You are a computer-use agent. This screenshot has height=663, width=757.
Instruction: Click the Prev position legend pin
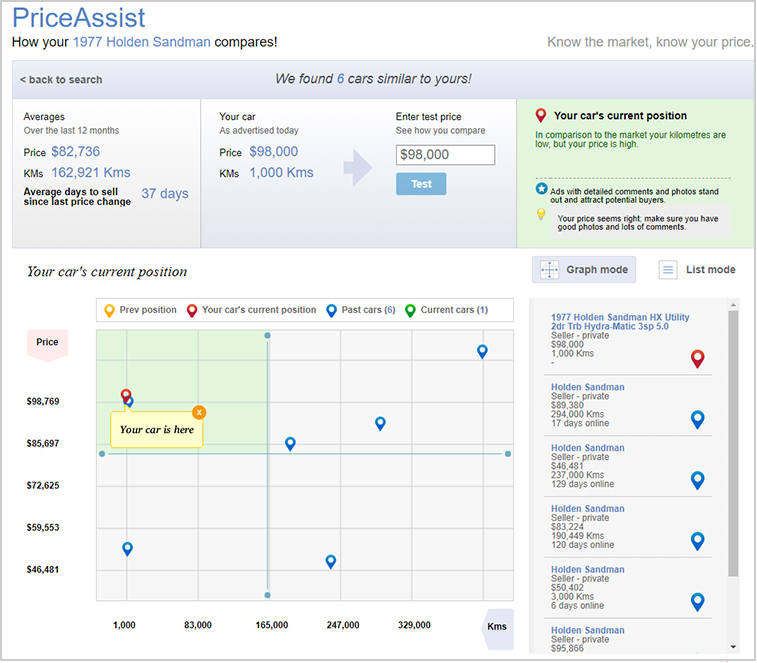coord(110,310)
